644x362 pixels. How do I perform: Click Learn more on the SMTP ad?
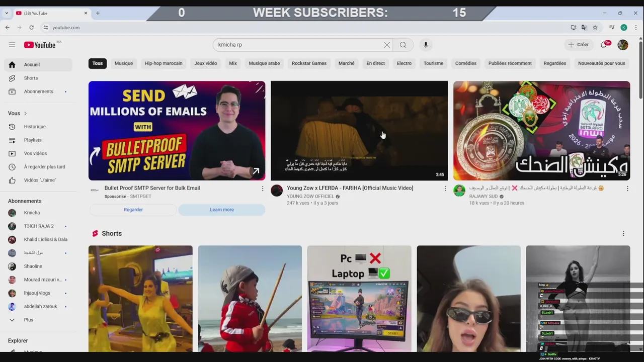point(222,210)
